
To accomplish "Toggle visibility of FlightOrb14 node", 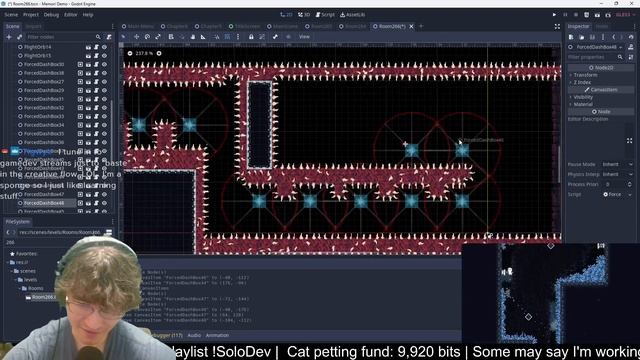I will coord(104,47).
